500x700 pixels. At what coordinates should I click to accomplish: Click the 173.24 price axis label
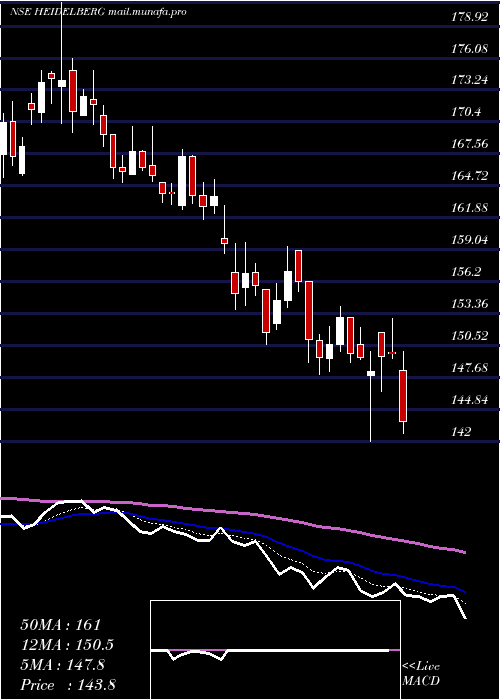tap(469, 80)
